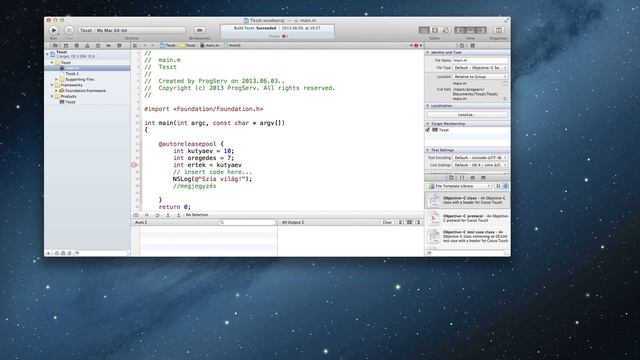The width and height of the screenshot is (640, 360).
Task: Open the Symbol navigator tab icon
Action: point(66,46)
